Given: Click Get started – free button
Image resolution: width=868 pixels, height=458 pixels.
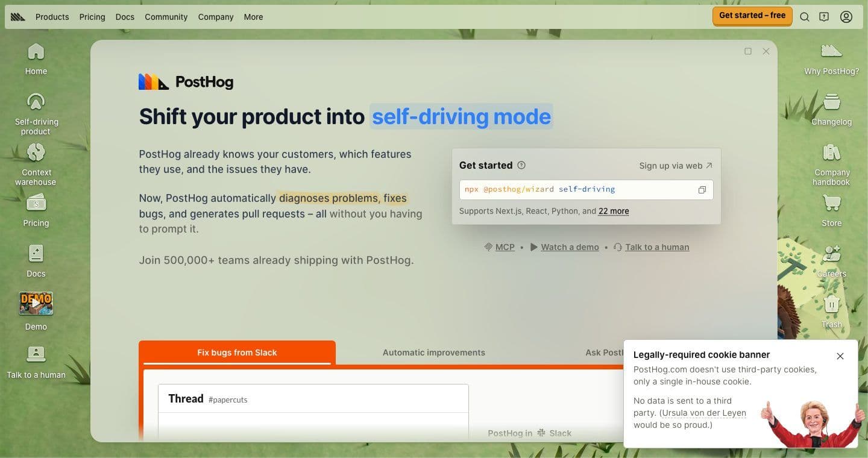Looking at the screenshot, I should click(752, 16).
